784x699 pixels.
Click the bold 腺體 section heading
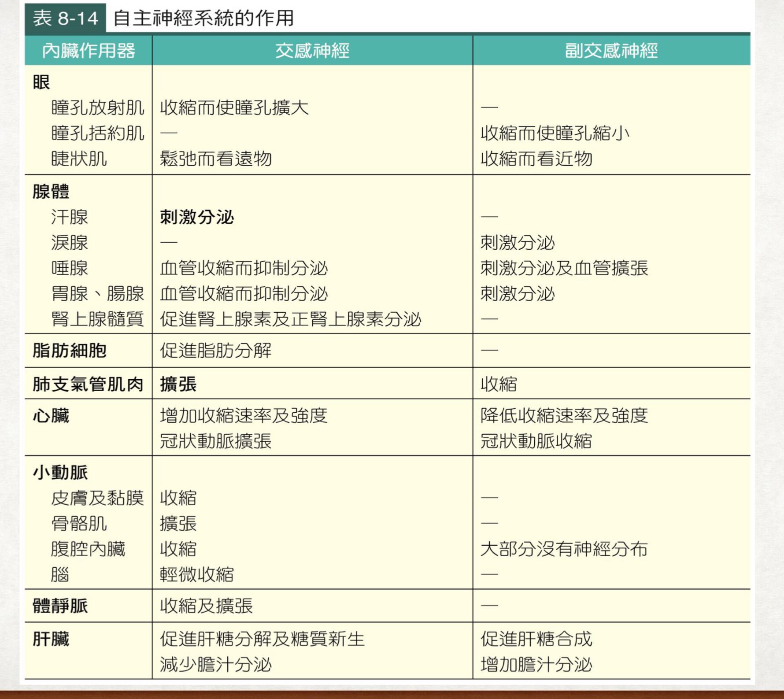51,192
